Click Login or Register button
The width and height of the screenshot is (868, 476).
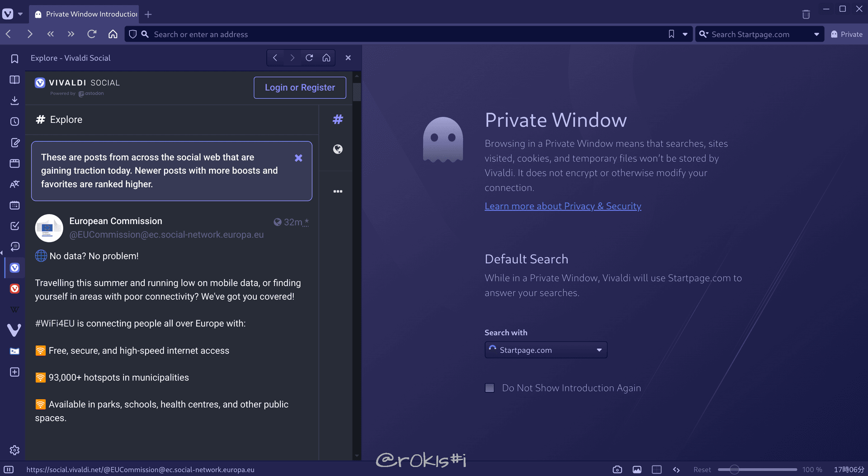[300, 88]
